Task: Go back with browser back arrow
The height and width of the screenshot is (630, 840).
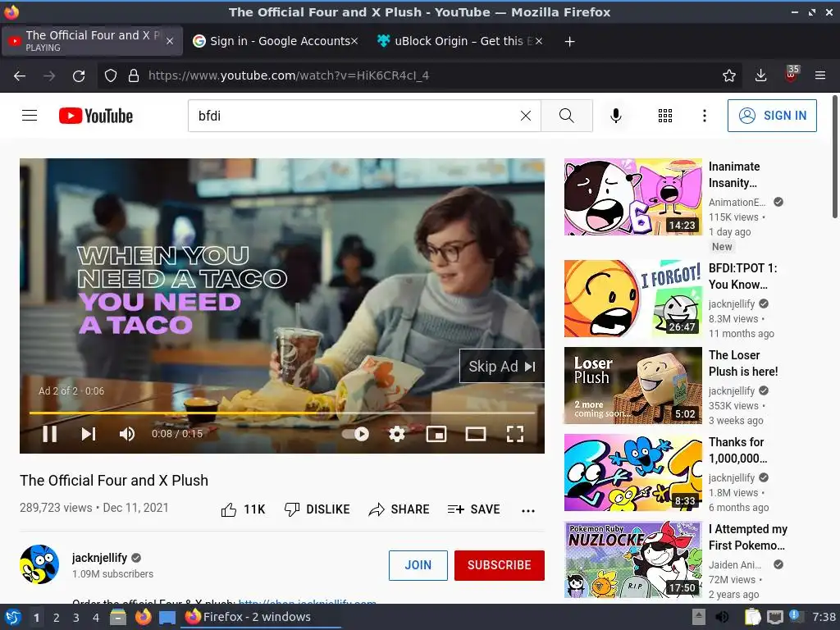Action: coord(20,75)
